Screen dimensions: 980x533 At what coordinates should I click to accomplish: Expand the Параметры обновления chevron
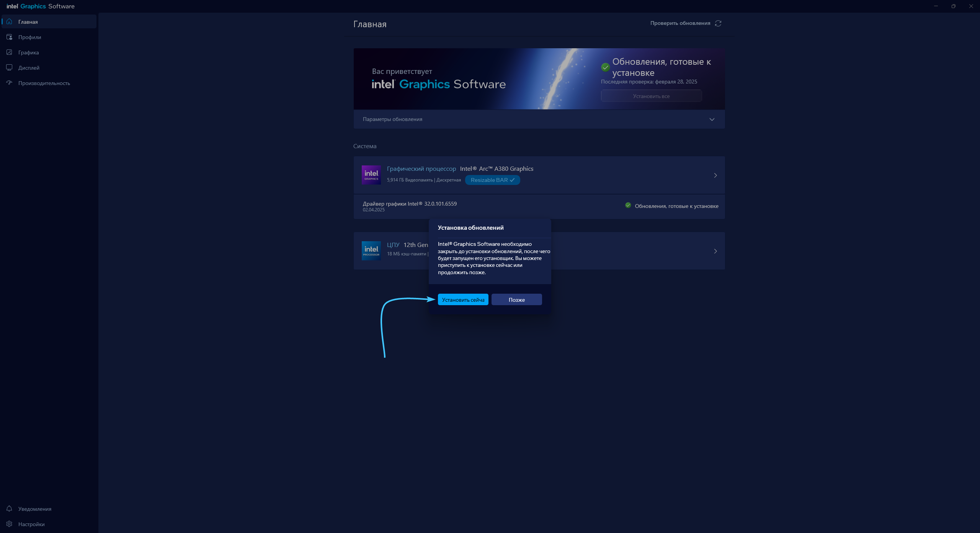click(712, 119)
